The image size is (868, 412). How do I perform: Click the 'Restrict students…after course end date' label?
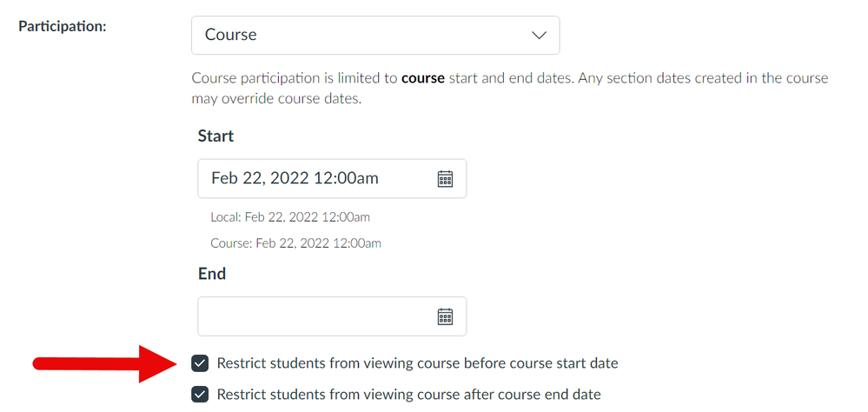(x=408, y=394)
